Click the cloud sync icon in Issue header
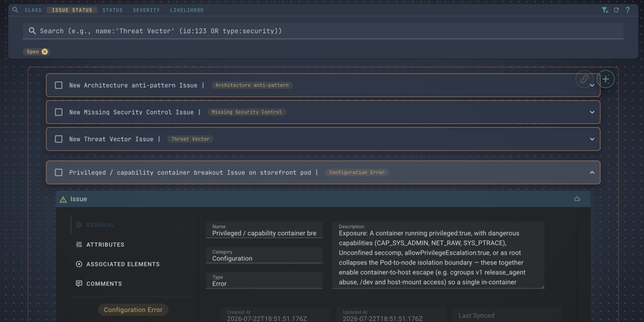Screen dimensions: 644x322 tap(577, 199)
